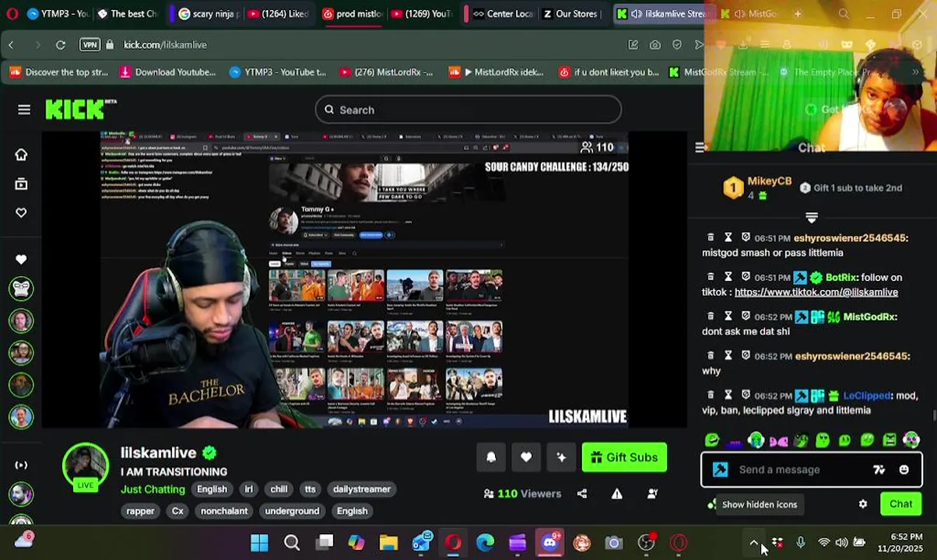
Task: Click the green Chat send button
Action: tap(901, 504)
